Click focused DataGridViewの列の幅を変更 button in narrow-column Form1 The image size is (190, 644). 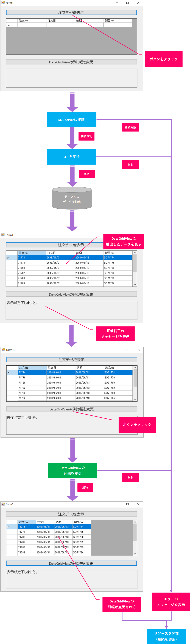coord(71,563)
